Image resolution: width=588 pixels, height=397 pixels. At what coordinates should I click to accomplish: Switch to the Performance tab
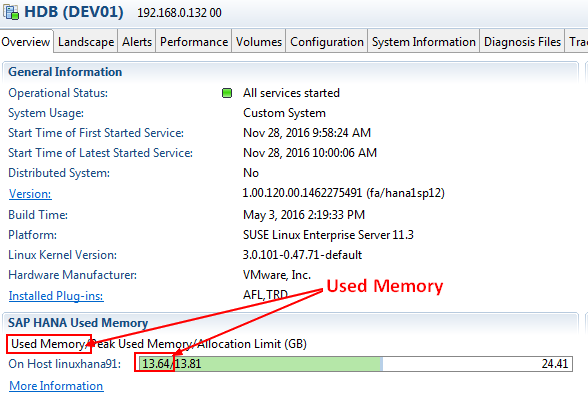point(194,42)
